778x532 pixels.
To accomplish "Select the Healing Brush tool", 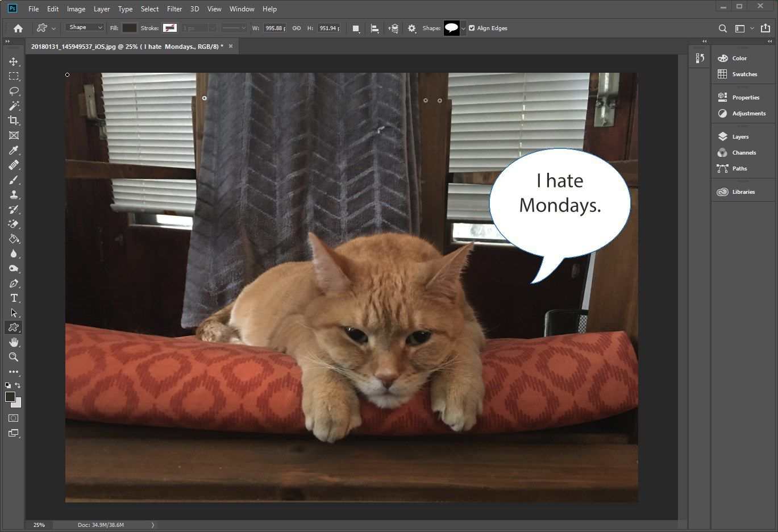I will pos(14,165).
